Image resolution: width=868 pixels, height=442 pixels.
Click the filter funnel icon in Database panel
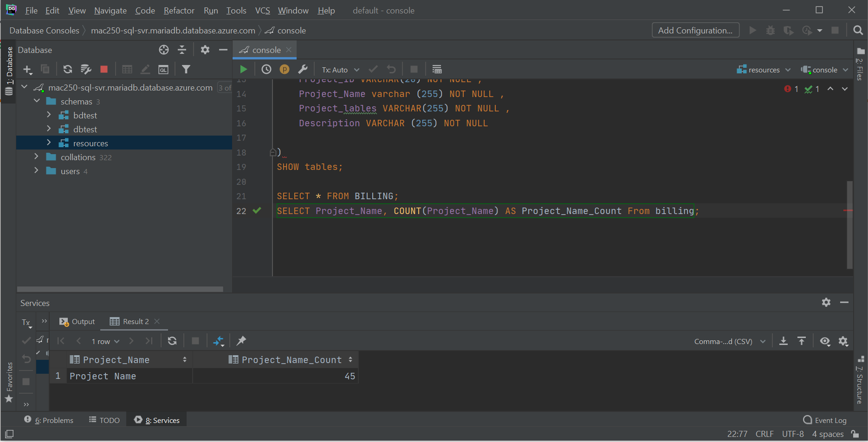(186, 69)
